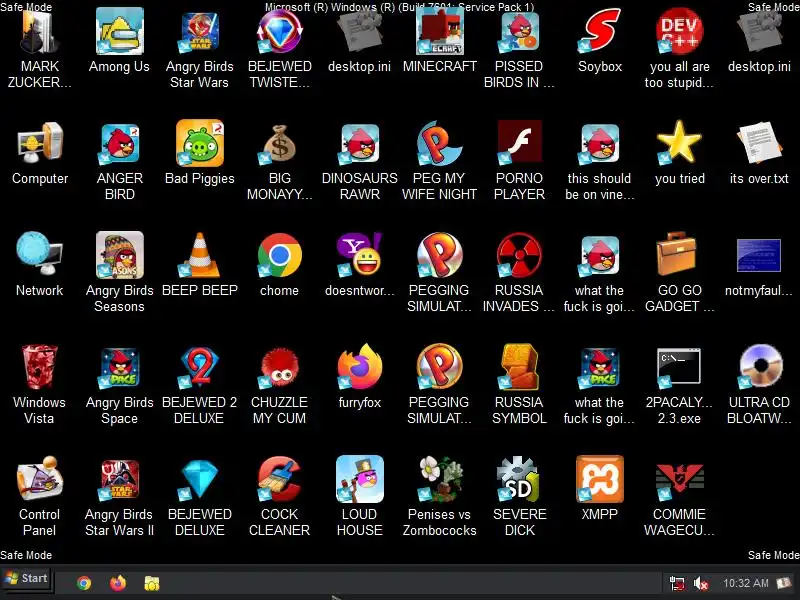Select the RUSSIA SYMBOL block icon
The height and width of the screenshot is (600, 800).
point(519,367)
